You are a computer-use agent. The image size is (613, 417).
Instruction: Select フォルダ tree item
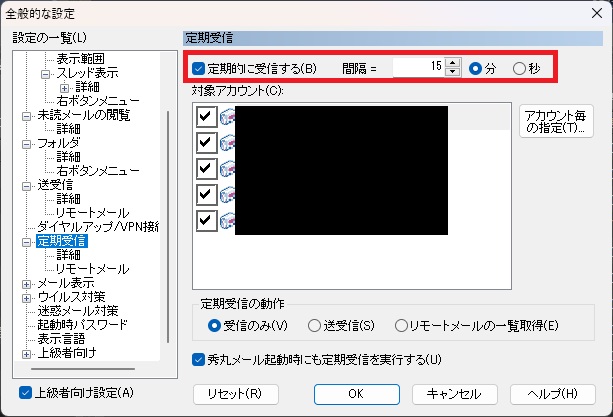point(59,143)
